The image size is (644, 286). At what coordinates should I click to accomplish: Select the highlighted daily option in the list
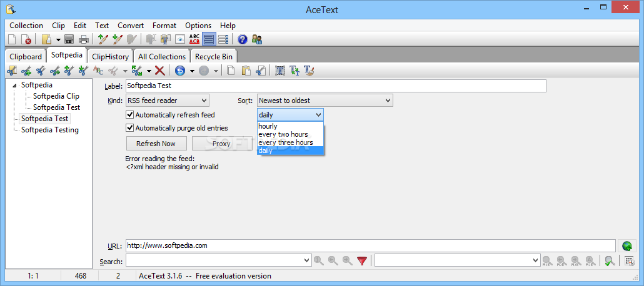tap(290, 150)
